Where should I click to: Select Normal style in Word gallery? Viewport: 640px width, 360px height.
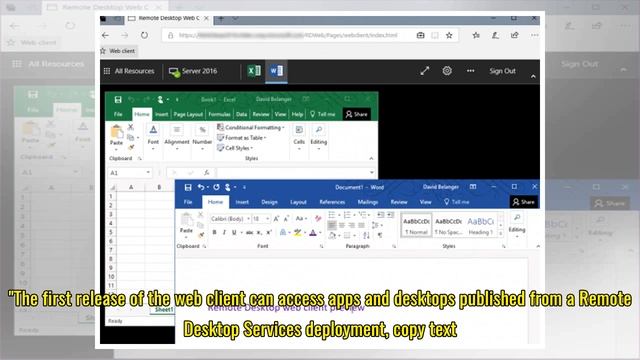click(416, 225)
